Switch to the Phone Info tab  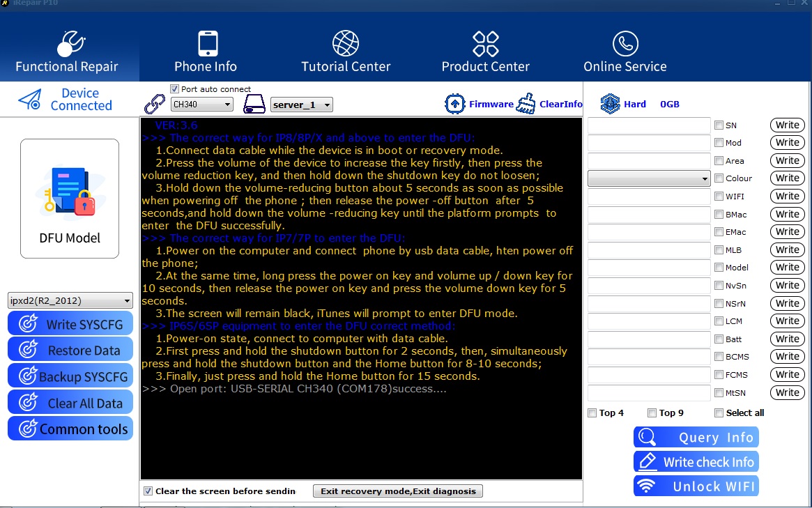coord(206,52)
